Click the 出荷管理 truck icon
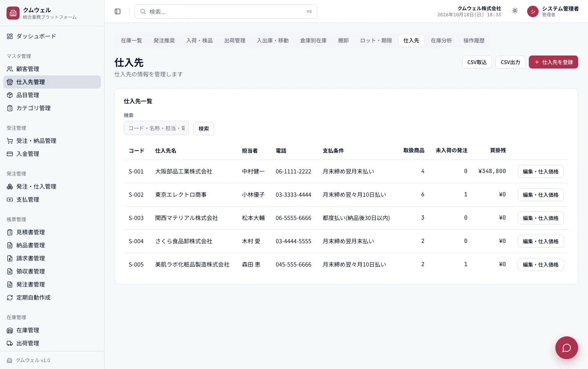The height and width of the screenshot is (369, 588). tap(10, 343)
